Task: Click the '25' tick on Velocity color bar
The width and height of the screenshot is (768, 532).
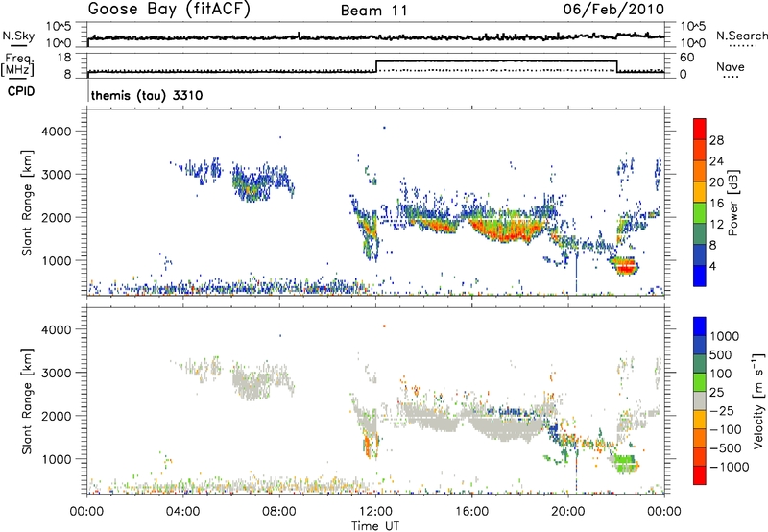Action: [x=717, y=393]
